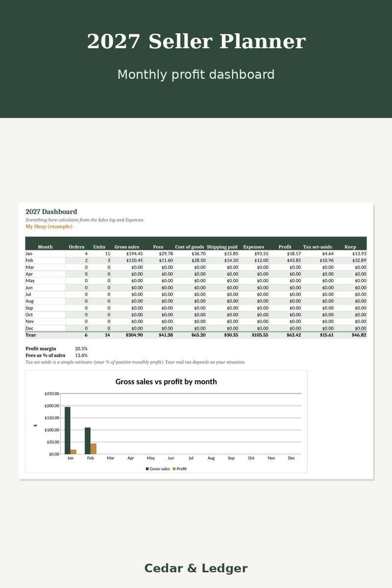The width and height of the screenshot is (392, 588).
Task: Select Year cost of goods total $65.20
Action: coord(198,335)
